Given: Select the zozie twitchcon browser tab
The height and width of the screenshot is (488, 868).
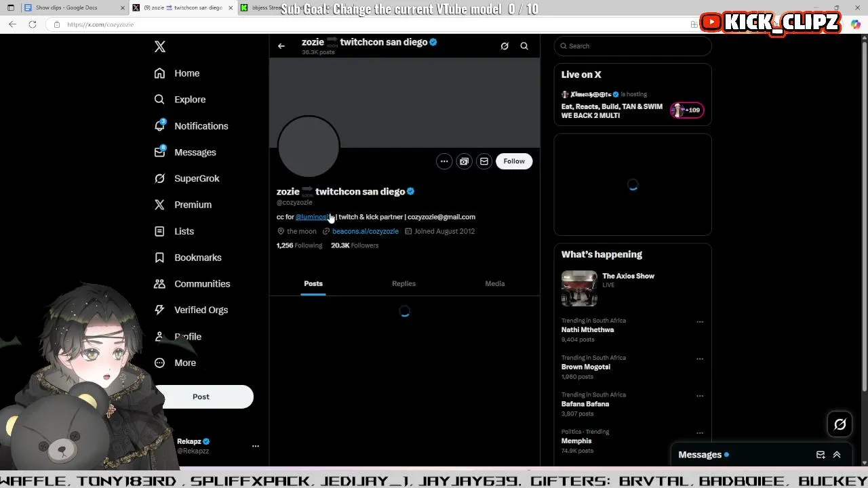Looking at the screenshot, I should pos(182,7).
